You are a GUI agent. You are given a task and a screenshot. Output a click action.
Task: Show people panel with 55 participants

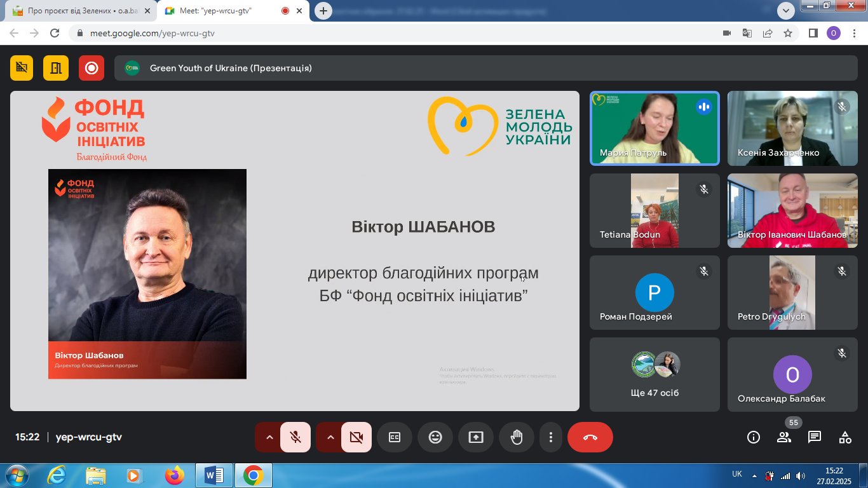point(784,437)
